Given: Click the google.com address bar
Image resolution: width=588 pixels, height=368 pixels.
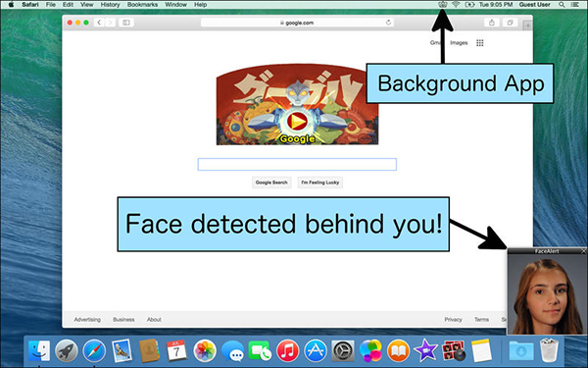Looking at the screenshot, I should coord(297,23).
